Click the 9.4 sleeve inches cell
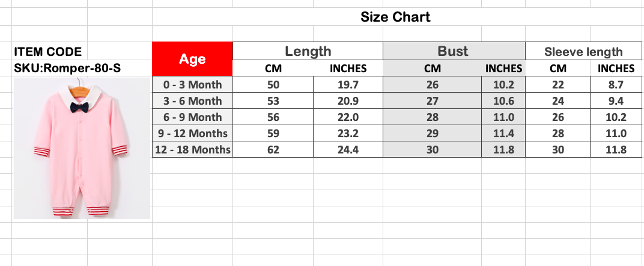Screen dimensions: 644x266 coord(616,101)
